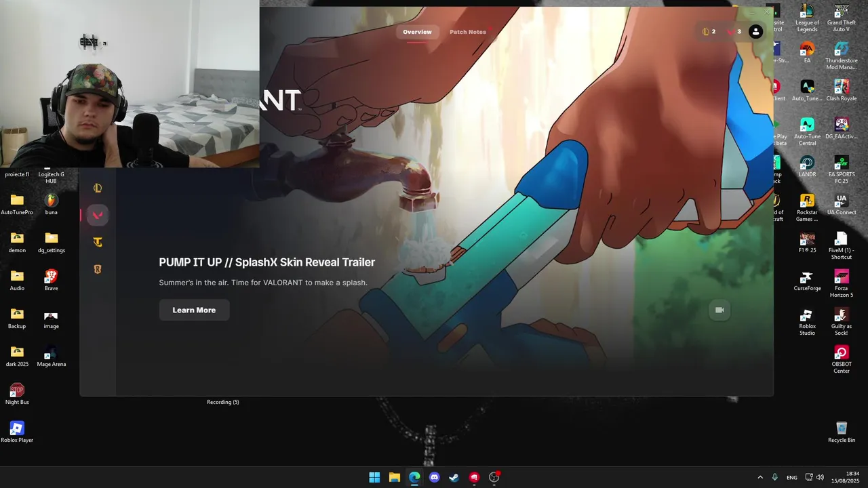
Task: Open the Auto_Tune desktop icon
Action: (807, 90)
